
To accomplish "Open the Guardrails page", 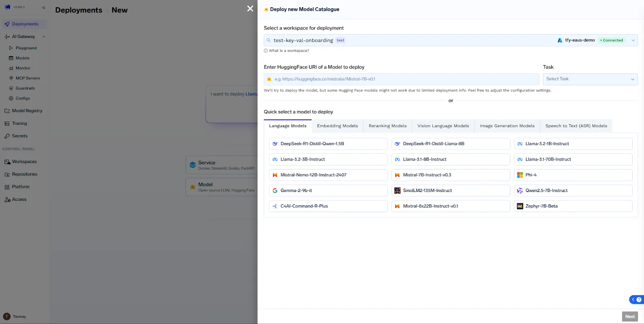I will (25, 88).
